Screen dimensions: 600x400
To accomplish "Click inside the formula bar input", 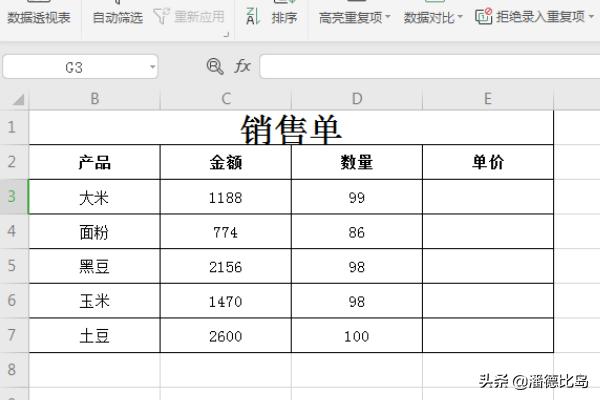I will coord(420,67).
